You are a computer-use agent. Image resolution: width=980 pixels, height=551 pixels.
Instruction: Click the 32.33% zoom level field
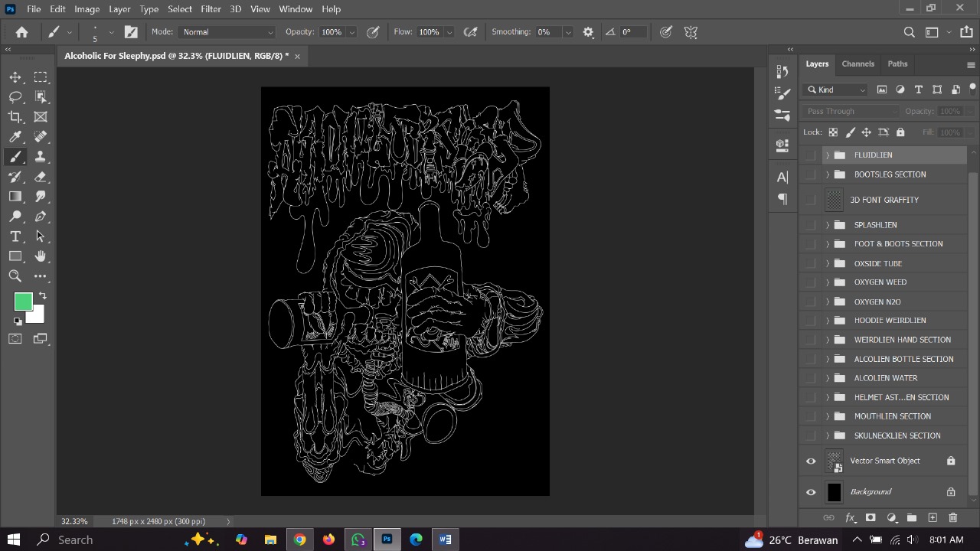click(74, 521)
